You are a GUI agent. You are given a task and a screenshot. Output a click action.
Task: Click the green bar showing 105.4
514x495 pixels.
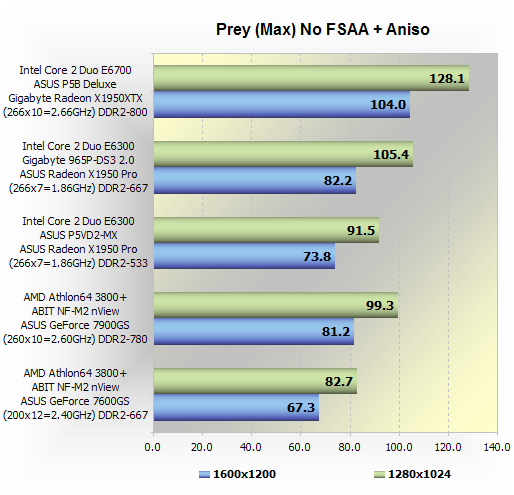point(283,154)
